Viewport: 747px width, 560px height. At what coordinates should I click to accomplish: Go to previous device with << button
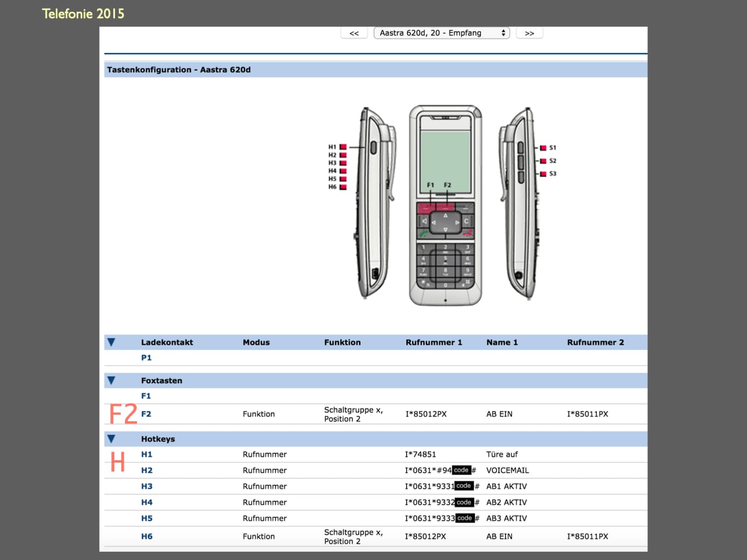[x=354, y=33]
